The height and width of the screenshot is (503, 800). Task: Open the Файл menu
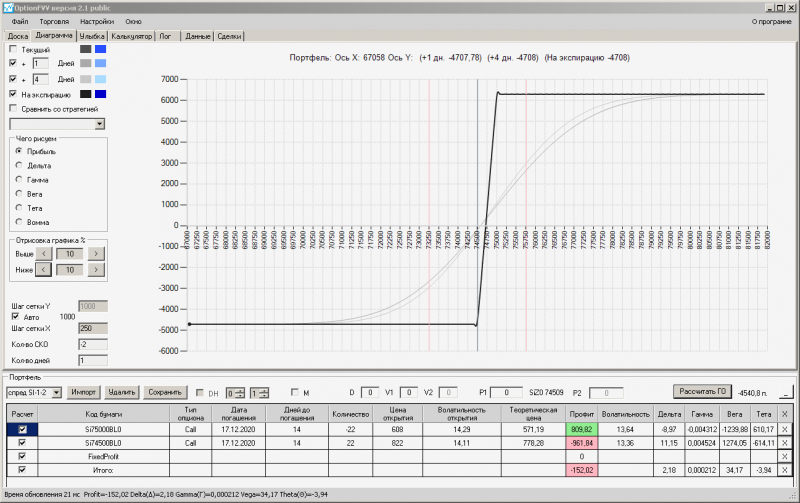(20, 21)
